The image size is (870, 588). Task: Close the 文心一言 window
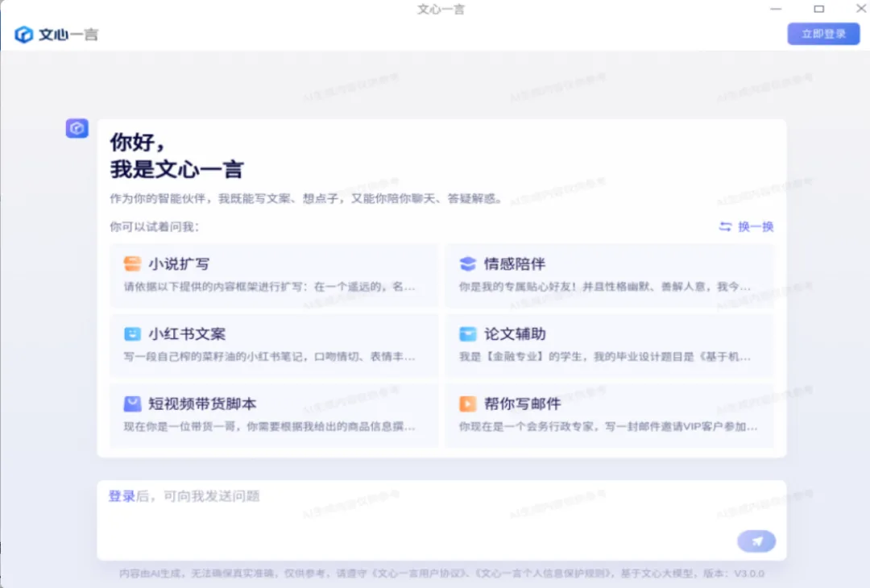point(860,8)
